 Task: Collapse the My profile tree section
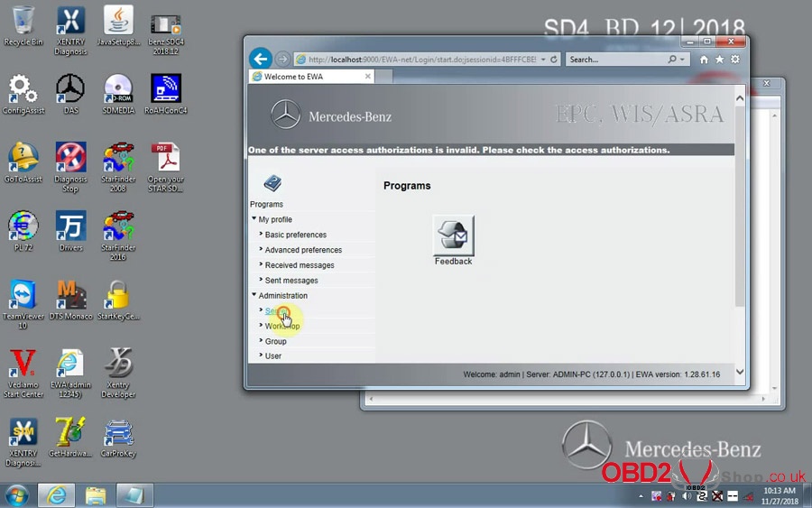[x=254, y=218]
